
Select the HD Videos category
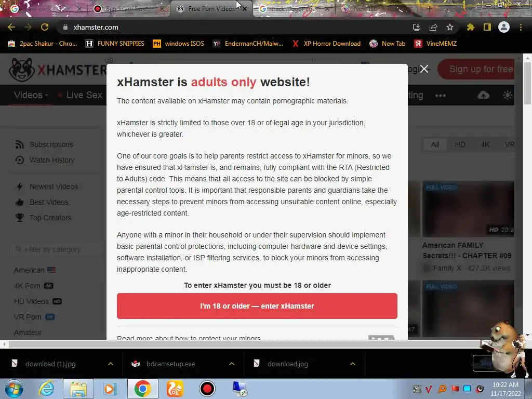pos(37,301)
